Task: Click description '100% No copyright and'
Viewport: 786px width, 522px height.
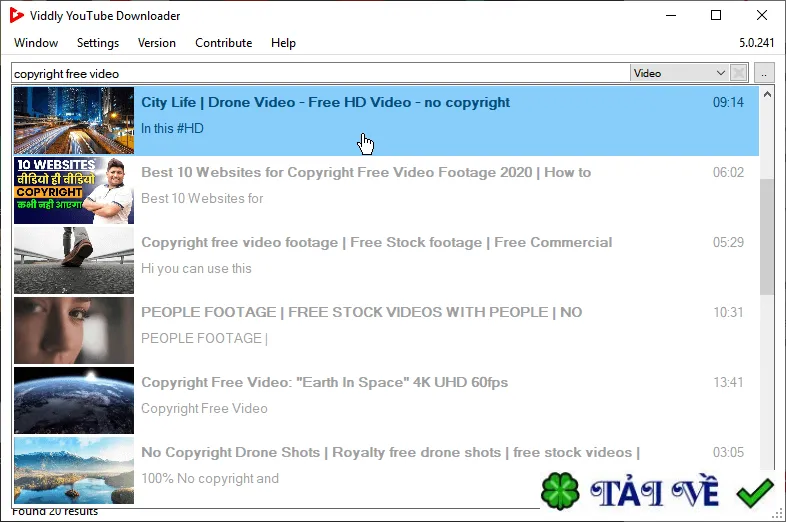Action: pos(210,478)
